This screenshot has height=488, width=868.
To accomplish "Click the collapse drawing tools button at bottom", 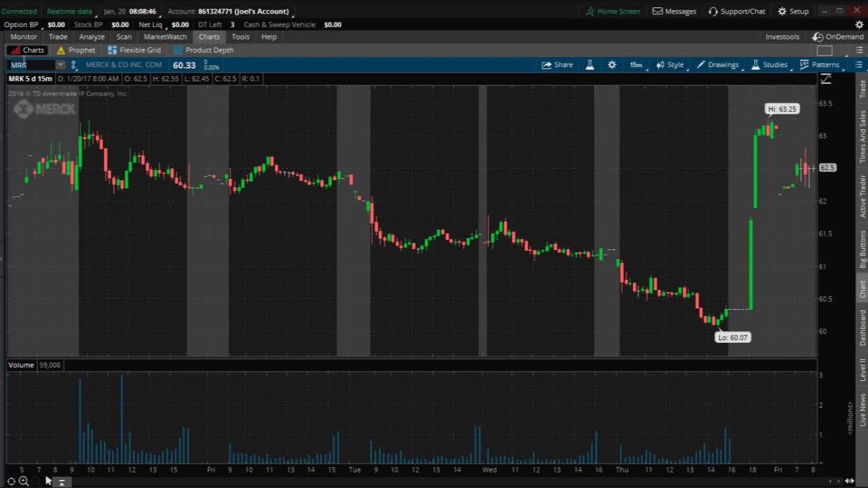I will pyautogui.click(x=61, y=482).
